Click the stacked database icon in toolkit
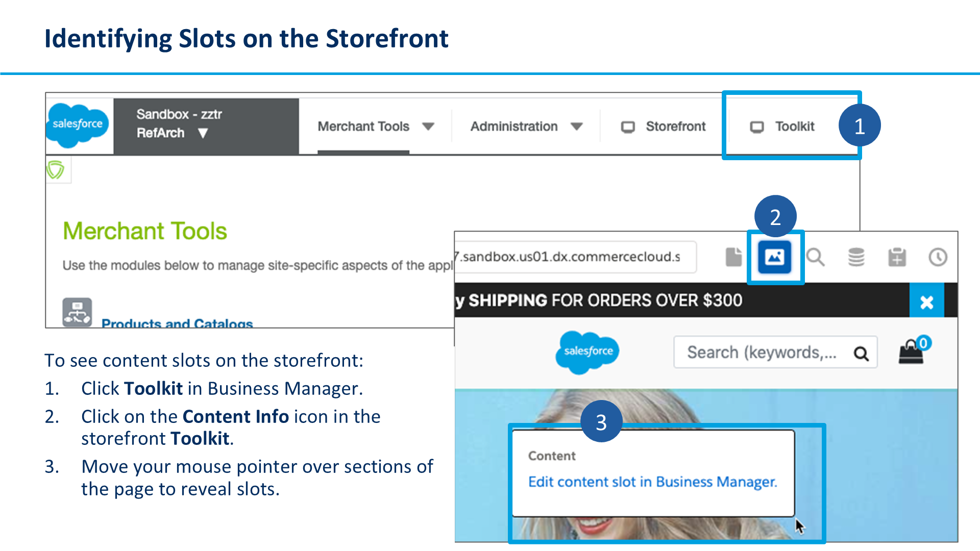The width and height of the screenshot is (980, 551). 856,257
